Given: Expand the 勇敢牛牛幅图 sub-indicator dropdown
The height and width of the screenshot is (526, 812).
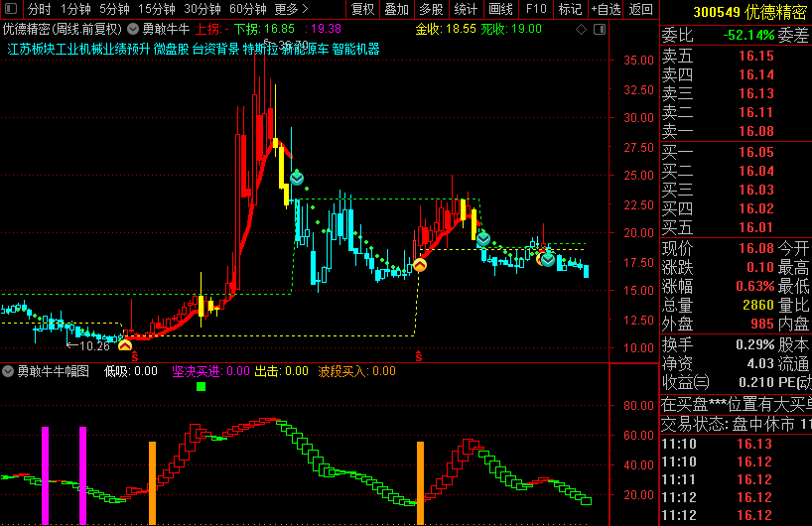Looking at the screenshot, I should coord(8,371).
